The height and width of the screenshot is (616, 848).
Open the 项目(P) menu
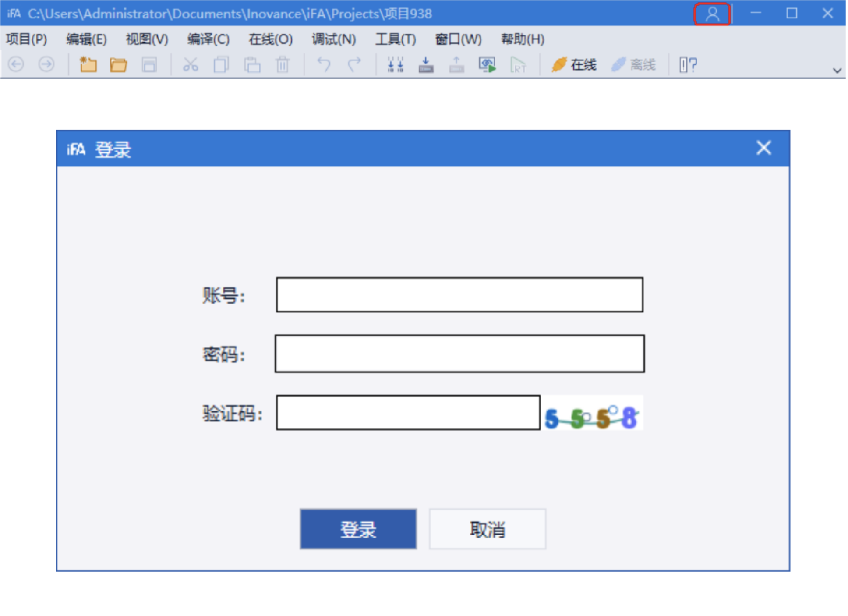[x=26, y=39]
